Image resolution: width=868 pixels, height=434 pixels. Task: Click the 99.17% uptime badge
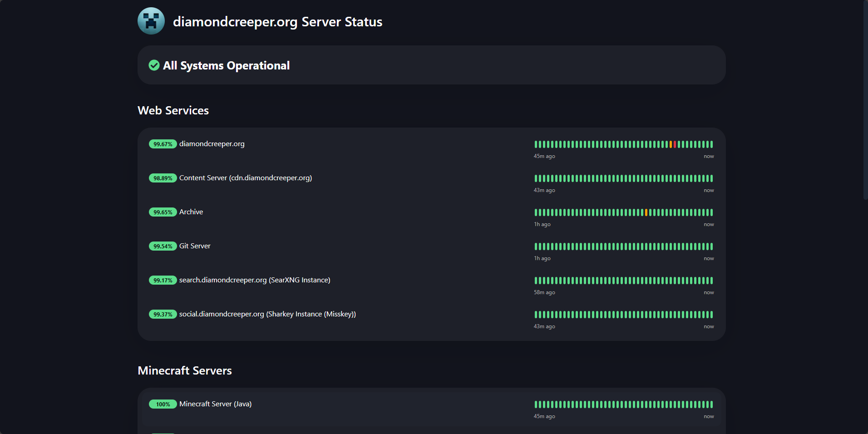[163, 280]
